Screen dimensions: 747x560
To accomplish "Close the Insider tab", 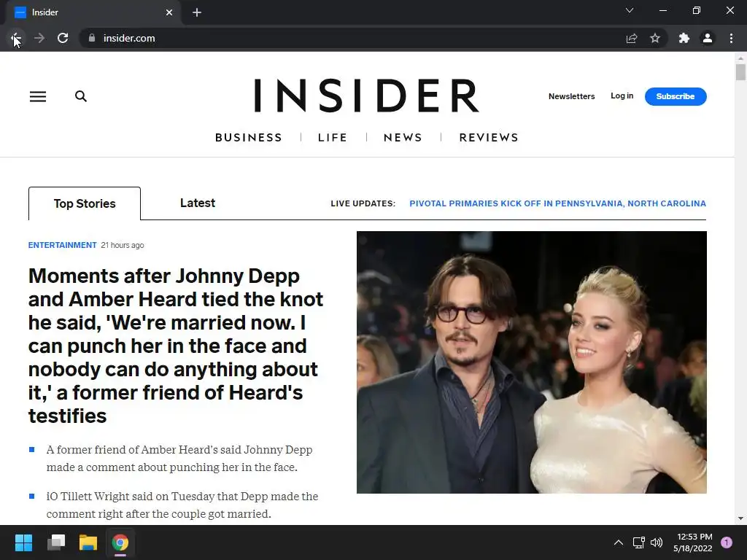I will pyautogui.click(x=169, y=12).
